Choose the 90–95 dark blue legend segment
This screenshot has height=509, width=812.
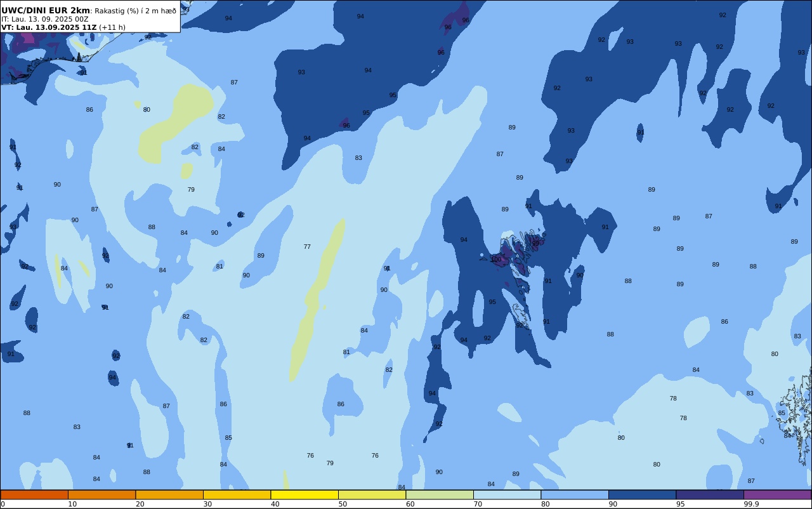click(642, 494)
